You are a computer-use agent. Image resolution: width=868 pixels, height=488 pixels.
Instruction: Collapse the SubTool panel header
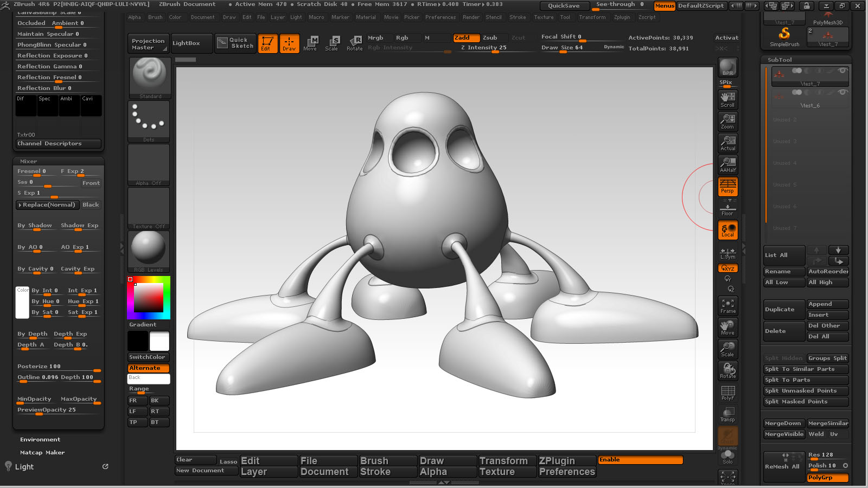point(780,60)
